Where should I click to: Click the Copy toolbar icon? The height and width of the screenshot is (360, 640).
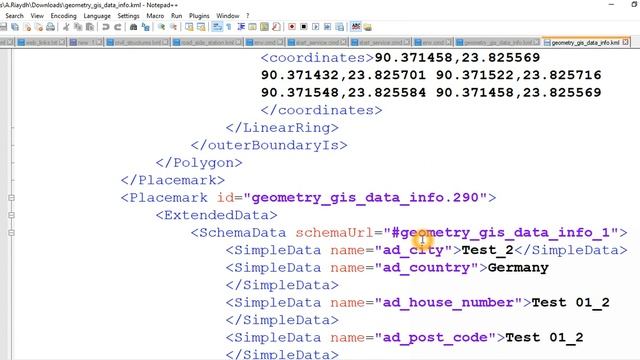pos(78,27)
